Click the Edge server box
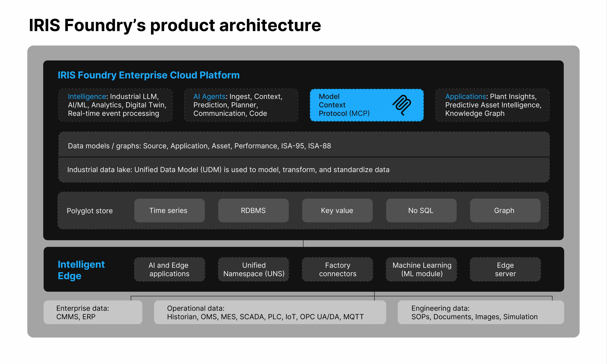The image size is (607, 364). pos(505,269)
